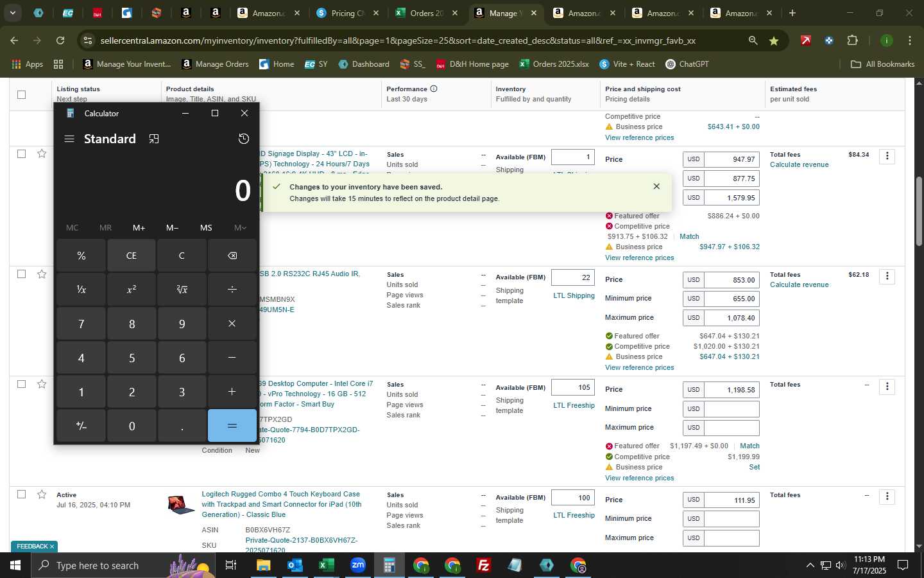The width and height of the screenshot is (924, 578).
Task: Open volume control in system tray
Action: 841,565
